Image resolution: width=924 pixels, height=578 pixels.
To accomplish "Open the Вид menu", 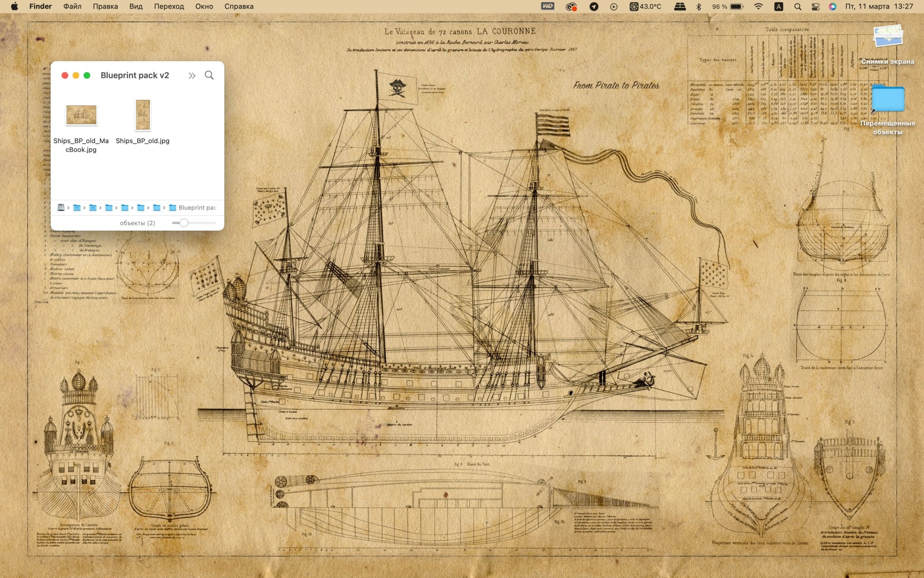I will pyautogui.click(x=135, y=6).
